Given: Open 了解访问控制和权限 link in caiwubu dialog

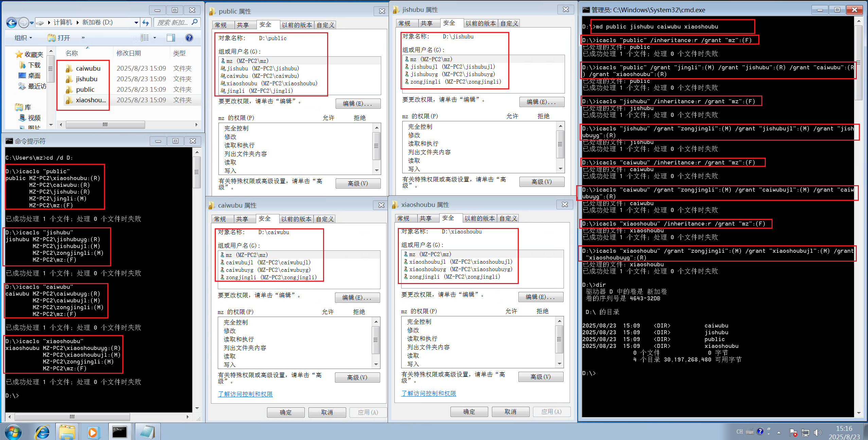Looking at the screenshot, I should tap(245, 394).
